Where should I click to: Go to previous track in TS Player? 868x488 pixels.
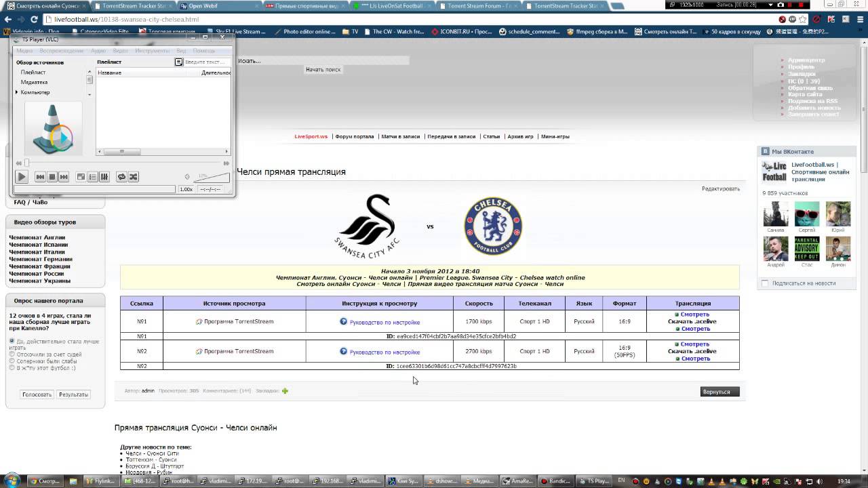[40, 177]
